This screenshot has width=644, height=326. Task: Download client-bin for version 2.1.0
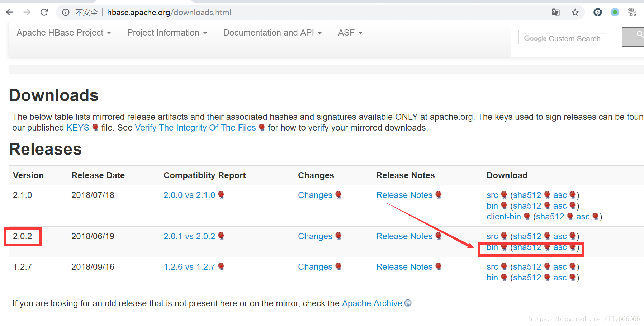coord(504,217)
